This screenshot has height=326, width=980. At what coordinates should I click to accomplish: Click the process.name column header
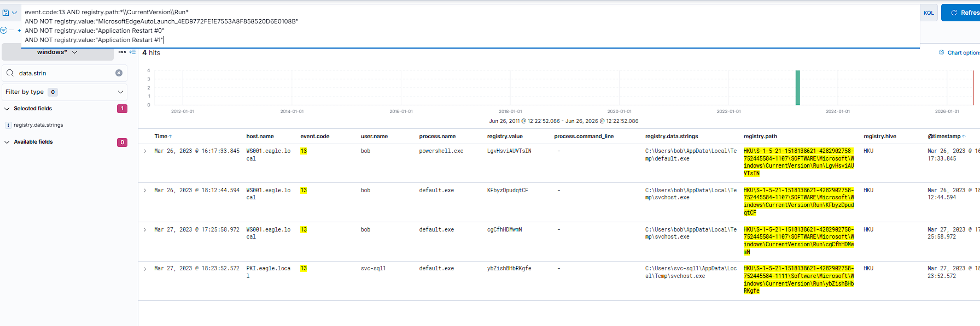click(x=437, y=137)
